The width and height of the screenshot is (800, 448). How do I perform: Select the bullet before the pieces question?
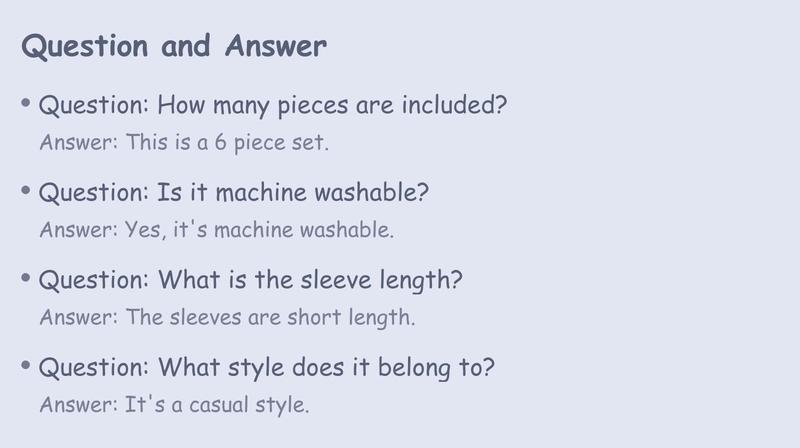click(26, 104)
